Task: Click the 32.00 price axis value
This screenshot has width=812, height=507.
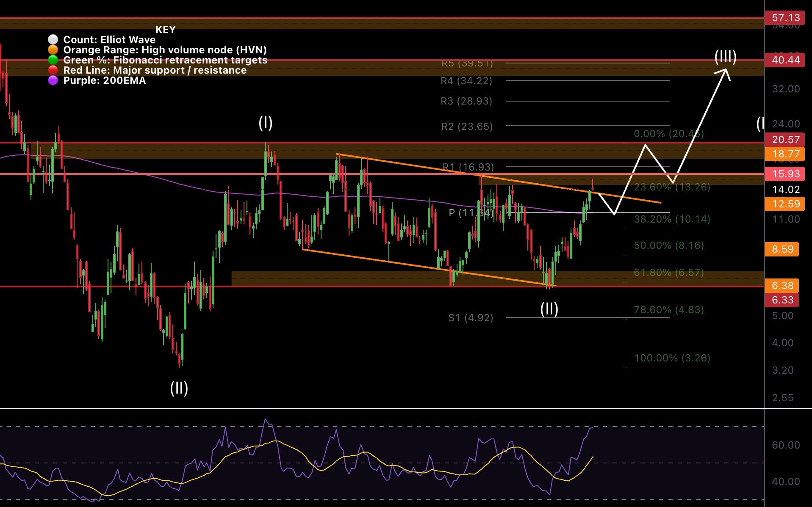Action: coord(786,89)
